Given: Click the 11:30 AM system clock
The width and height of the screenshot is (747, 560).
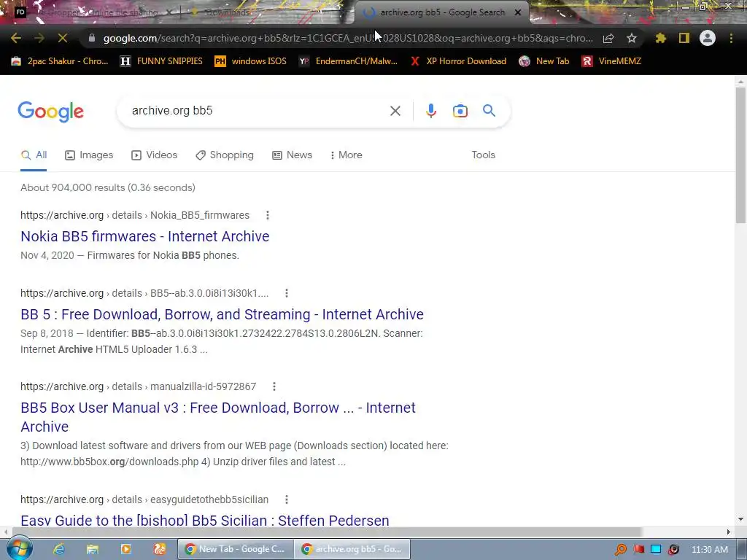Looking at the screenshot, I should pyautogui.click(x=709, y=550).
